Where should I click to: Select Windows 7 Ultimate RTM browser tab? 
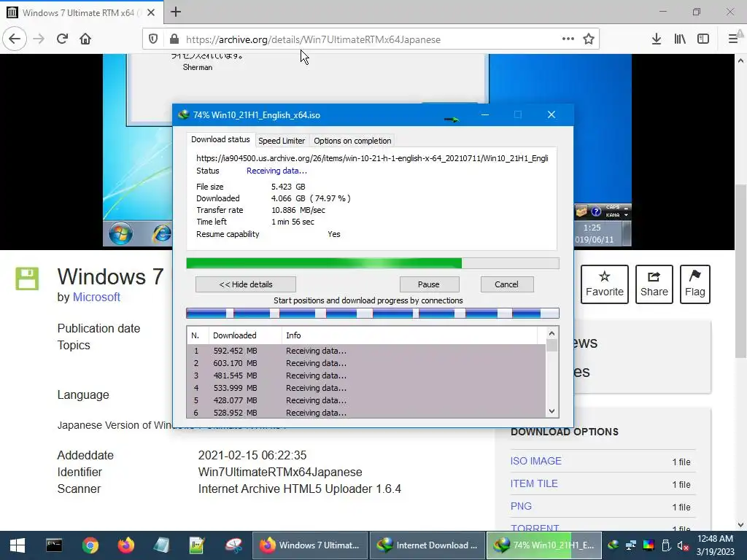click(x=82, y=12)
